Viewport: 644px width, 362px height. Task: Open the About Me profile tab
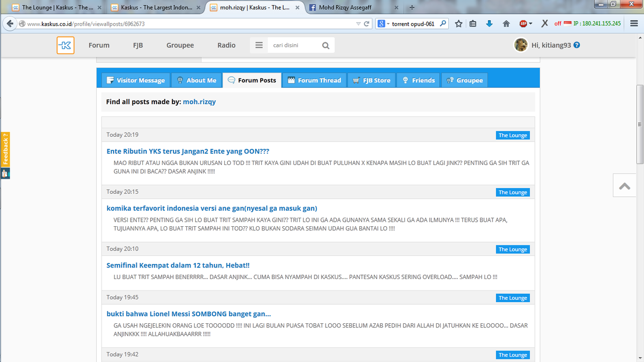(196, 80)
